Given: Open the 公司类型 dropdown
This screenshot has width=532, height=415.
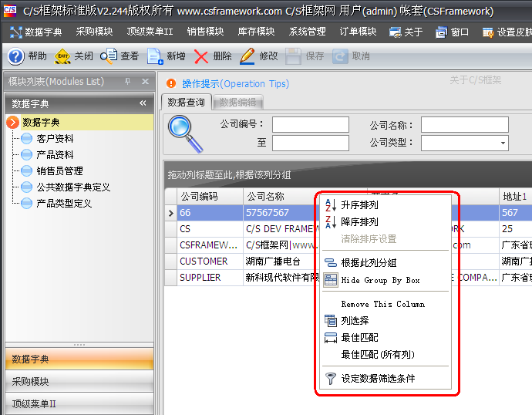Looking at the screenshot, I should [x=503, y=143].
